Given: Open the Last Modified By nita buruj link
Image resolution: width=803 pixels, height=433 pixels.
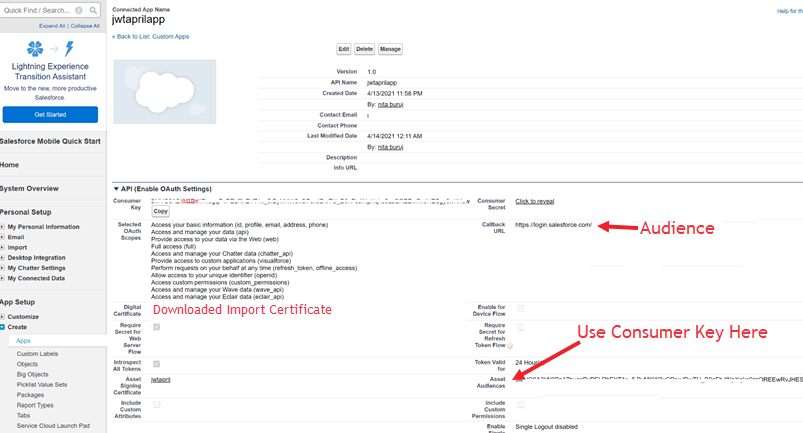Looking at the screenshot, I should pyautogui.click(x=391, y=147).
